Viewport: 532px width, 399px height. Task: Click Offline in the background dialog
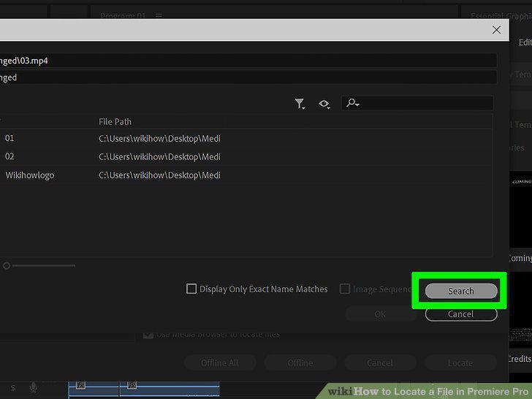pos(300,363)
